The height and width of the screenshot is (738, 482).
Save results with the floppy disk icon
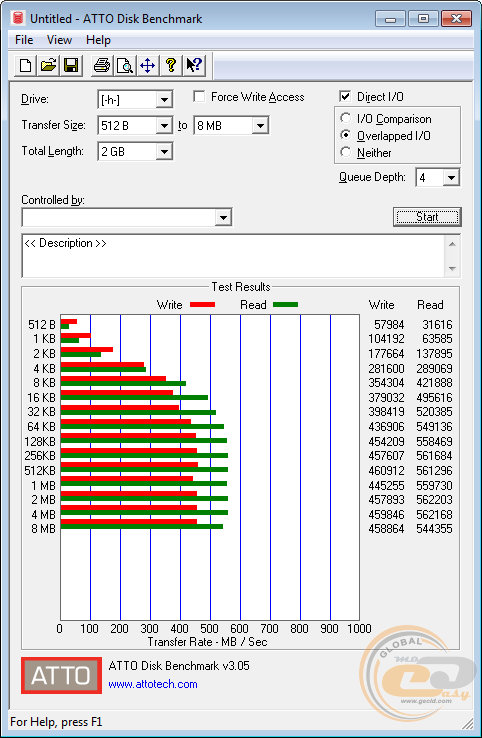point(71,65)
